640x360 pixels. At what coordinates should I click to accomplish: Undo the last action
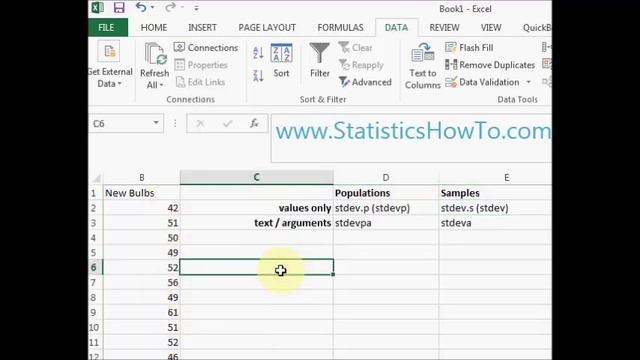click(141, 7)
